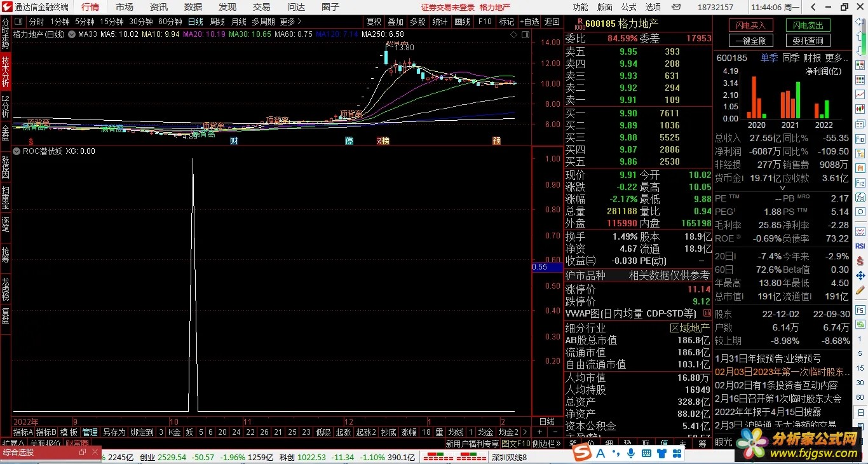Select the 技术分析 left sidebar tab
Image resolution: width=868 pixels, height=464 pixels.
[x=5, y=71]
